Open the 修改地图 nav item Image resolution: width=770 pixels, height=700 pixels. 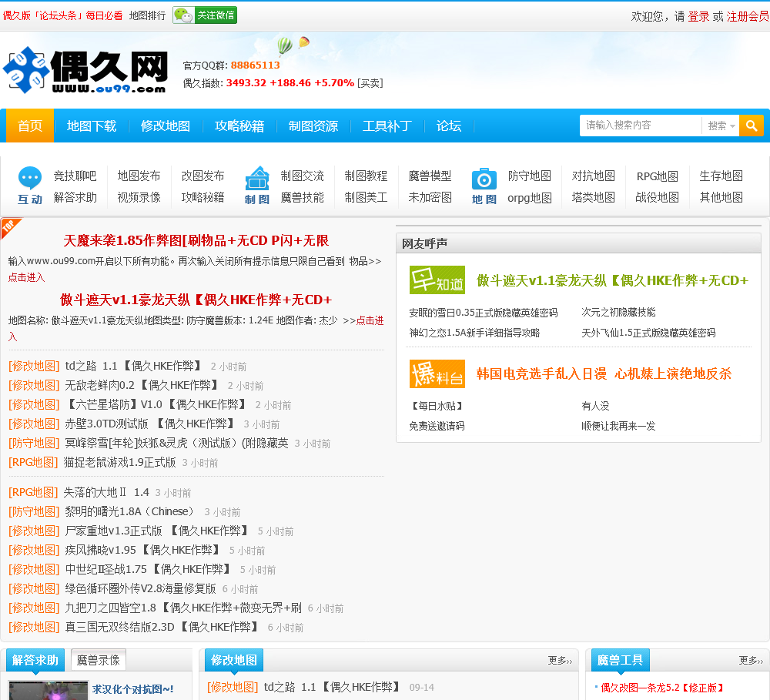[165, 126]
